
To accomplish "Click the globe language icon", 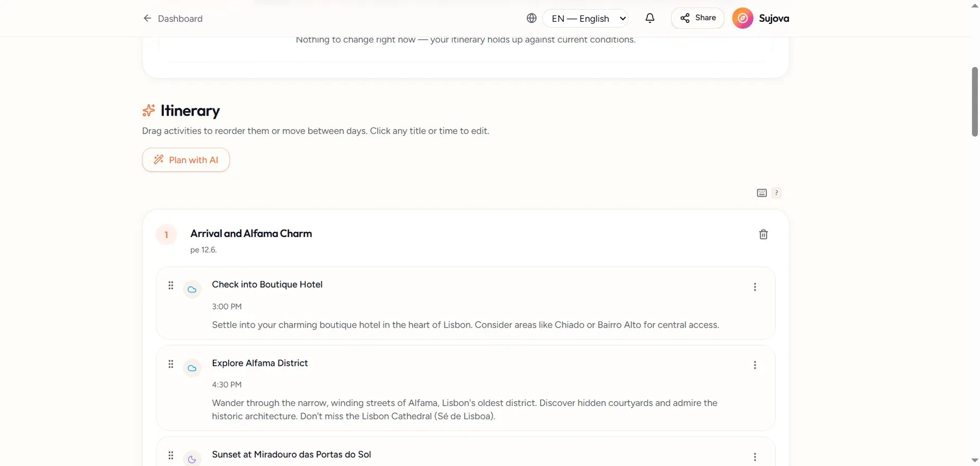I will 531,18.
